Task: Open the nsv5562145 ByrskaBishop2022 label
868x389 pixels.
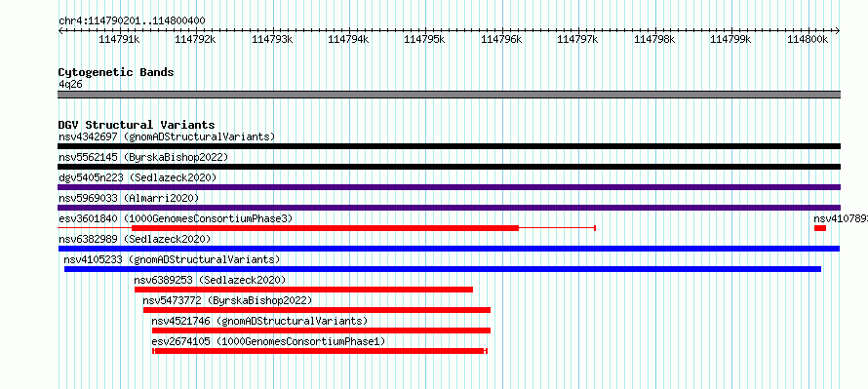Action: (143, 157)
